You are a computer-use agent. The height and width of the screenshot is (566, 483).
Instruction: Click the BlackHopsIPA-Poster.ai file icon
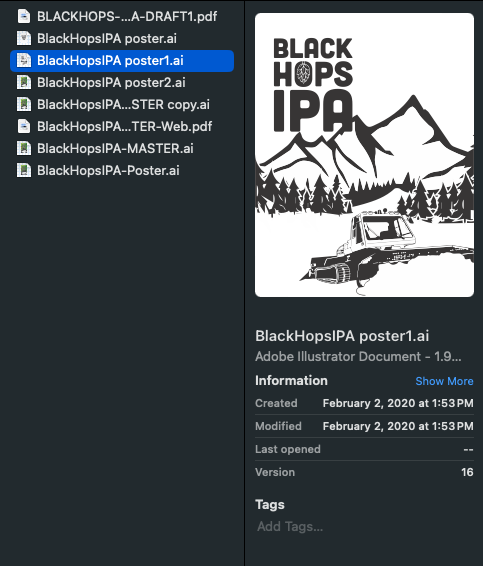click(x=24, y=171)
